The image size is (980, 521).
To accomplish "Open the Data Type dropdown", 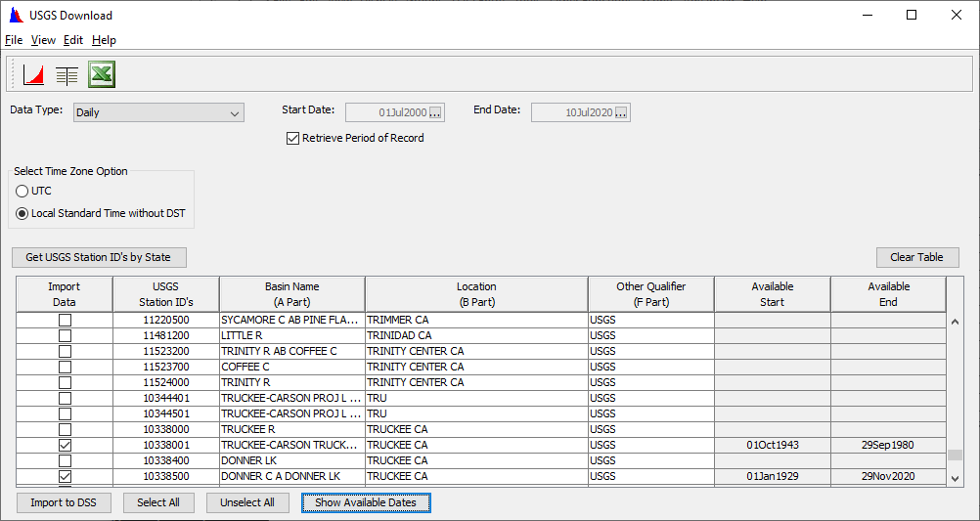I will (x=158, y=113).
